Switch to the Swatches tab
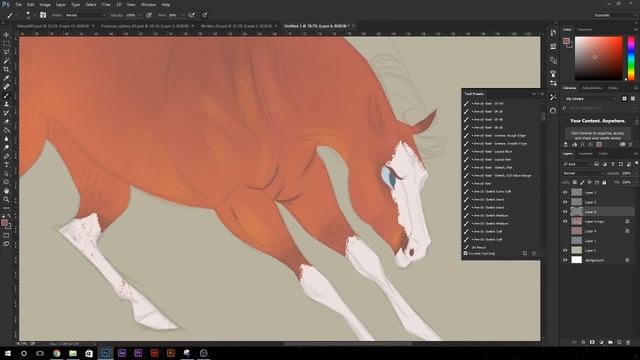 click(x=584, y=29)
